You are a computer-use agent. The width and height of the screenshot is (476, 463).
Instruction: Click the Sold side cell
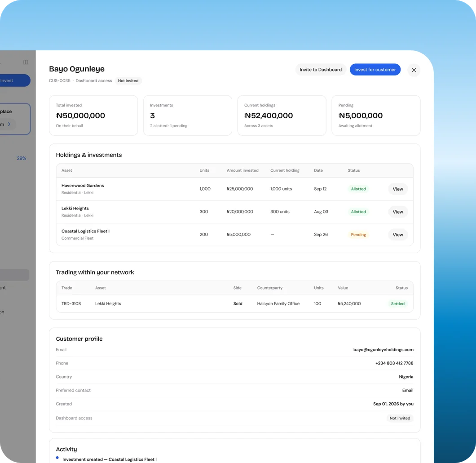coord(238,303)
